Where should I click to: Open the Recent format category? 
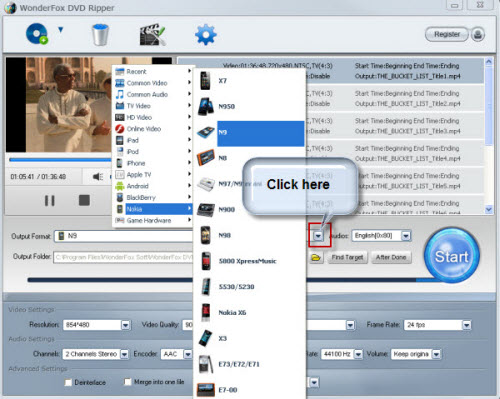pos(153,71)
